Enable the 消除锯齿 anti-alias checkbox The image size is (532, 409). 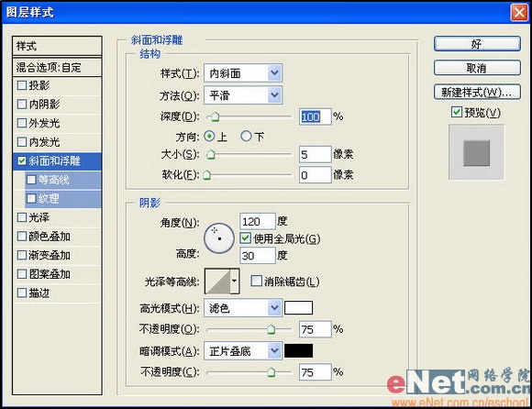click(257, 282)
